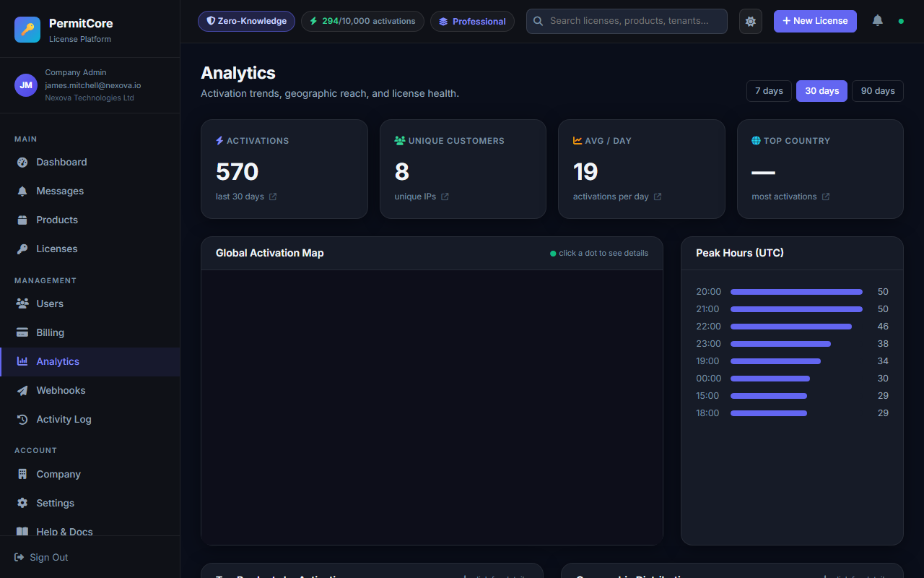This screenshot has height=578, width=924.
Task: Open details link beside 'most activations'
Action: [826, 197]
